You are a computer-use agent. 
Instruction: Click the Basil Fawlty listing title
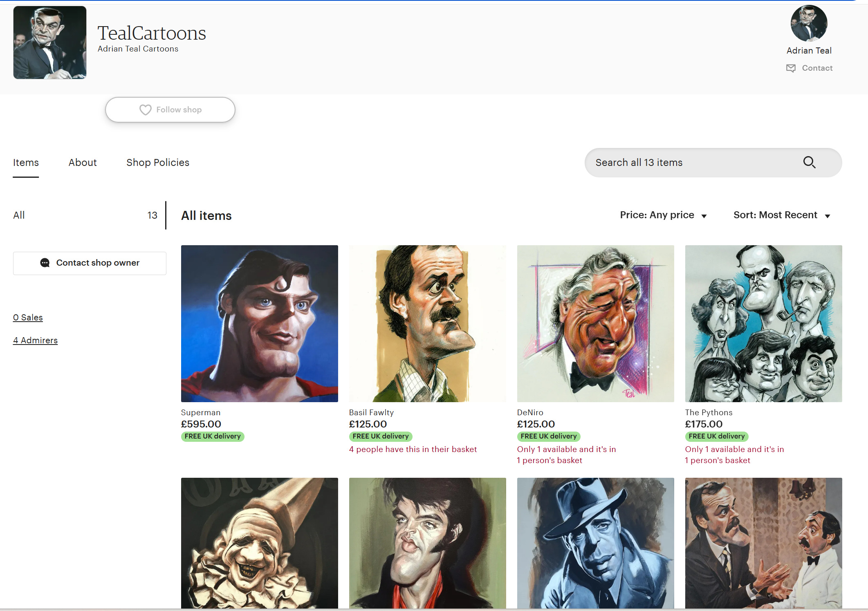pos(371,413)
